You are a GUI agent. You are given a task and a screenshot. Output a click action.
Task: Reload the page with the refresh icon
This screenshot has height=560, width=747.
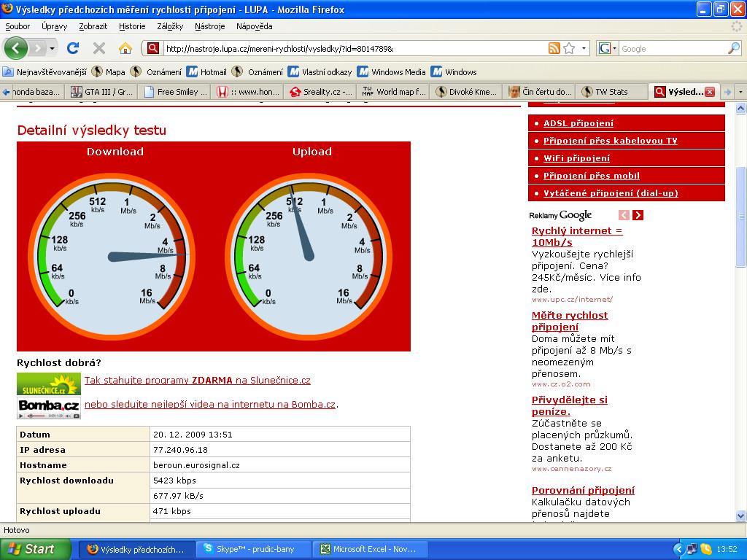73,48
